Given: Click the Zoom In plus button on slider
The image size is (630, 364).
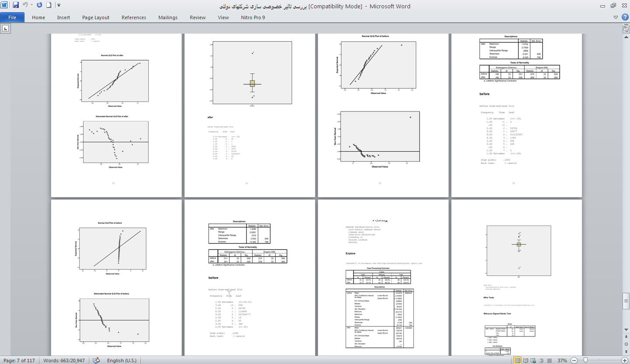Looking at the screenshot, I should (624, 361).
